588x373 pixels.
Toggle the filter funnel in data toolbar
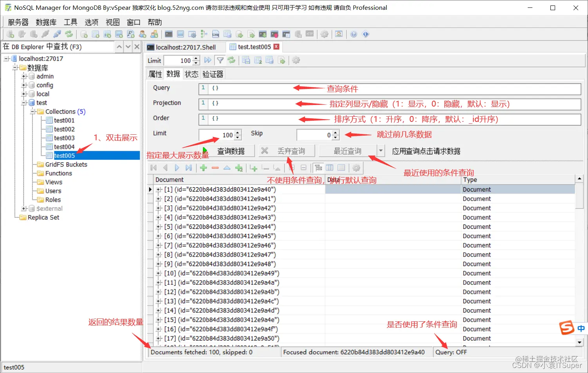click(220, 60)
